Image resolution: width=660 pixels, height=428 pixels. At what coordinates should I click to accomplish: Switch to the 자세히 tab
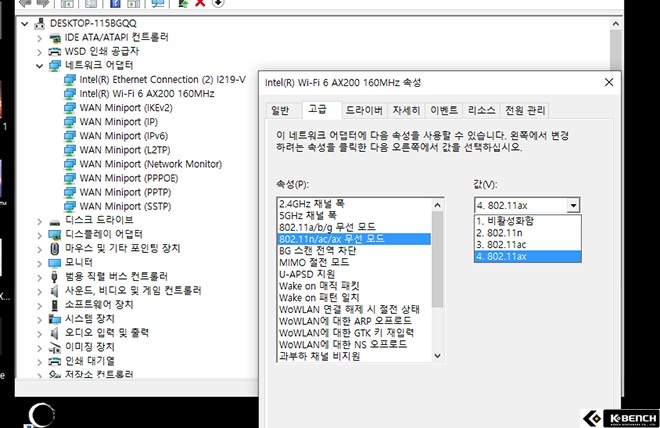pos(406,110)
